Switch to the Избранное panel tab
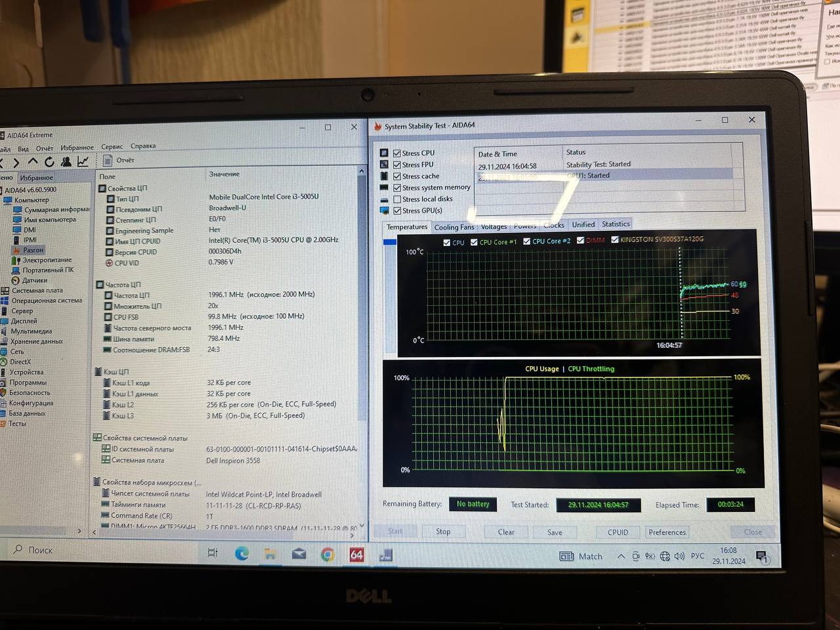 point(36,178)
